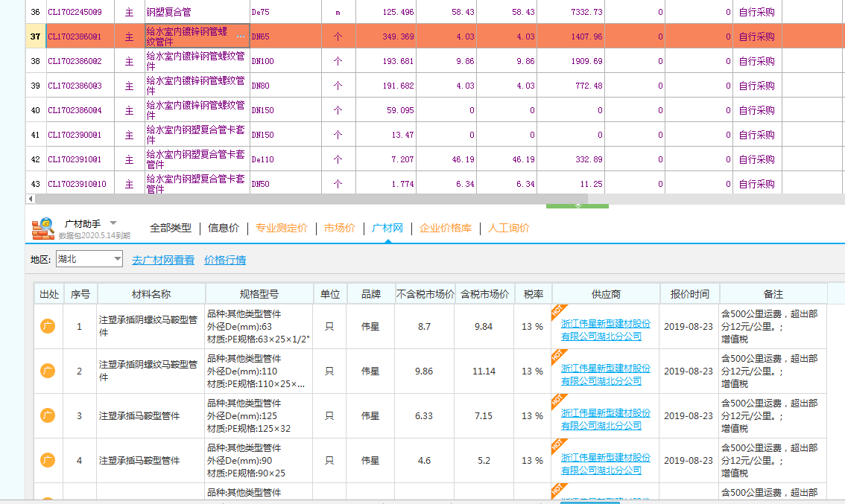Open the 人工询价 tab
The width and height of the screenshot is (845, 504).
coord(509,228)
